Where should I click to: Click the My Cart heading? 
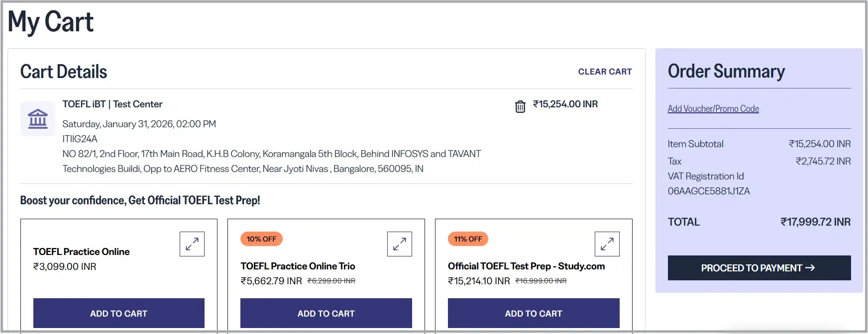[x=50, y=21]
